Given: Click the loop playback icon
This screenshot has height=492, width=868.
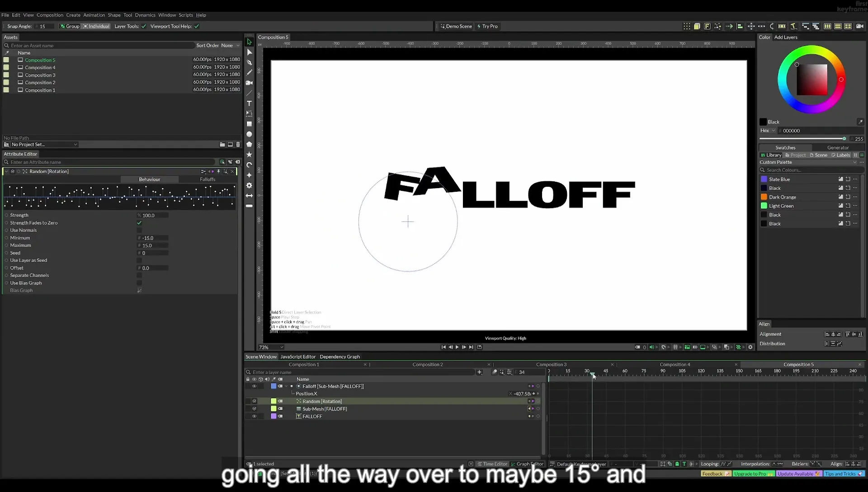Looking at the screenshot, I should tap(479, 347).
